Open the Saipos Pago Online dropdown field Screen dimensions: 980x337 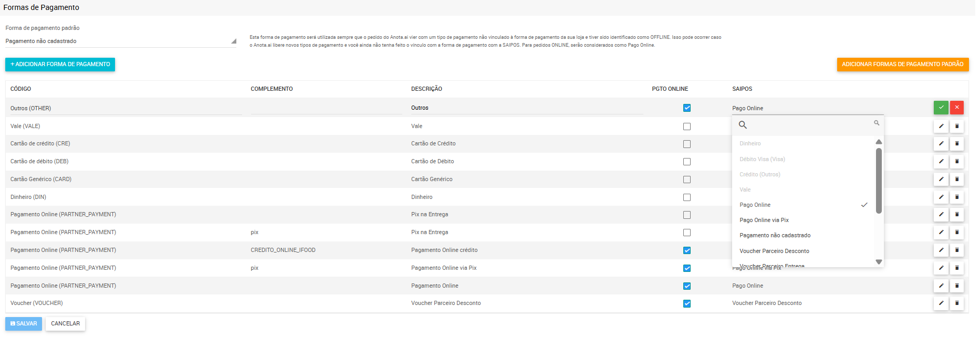pyautogui.click(x=807, y=108)
